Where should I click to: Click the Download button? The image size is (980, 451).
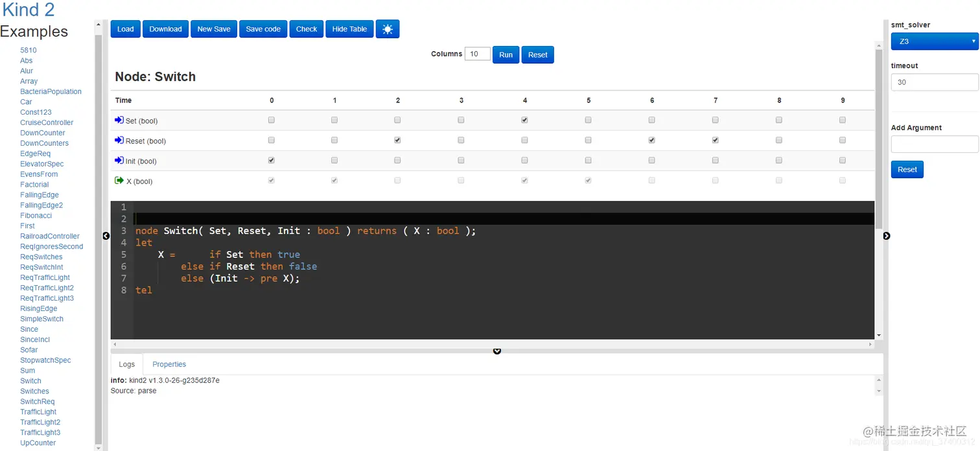[x=165, y=29]
